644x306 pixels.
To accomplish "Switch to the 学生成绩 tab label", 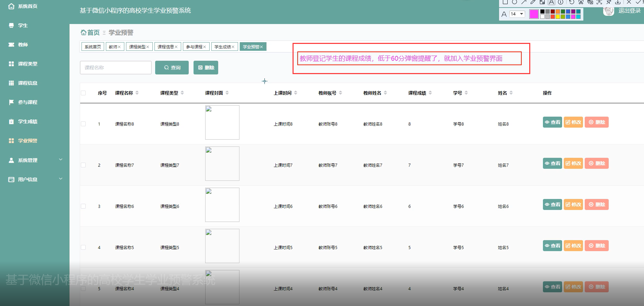I will click(223, 47).
